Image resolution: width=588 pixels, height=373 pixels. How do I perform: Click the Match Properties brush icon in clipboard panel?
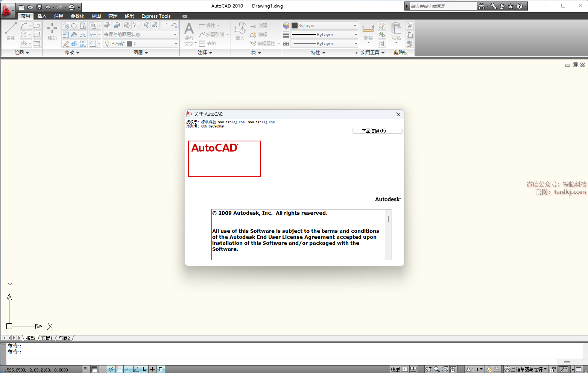[x=410, y=44]
